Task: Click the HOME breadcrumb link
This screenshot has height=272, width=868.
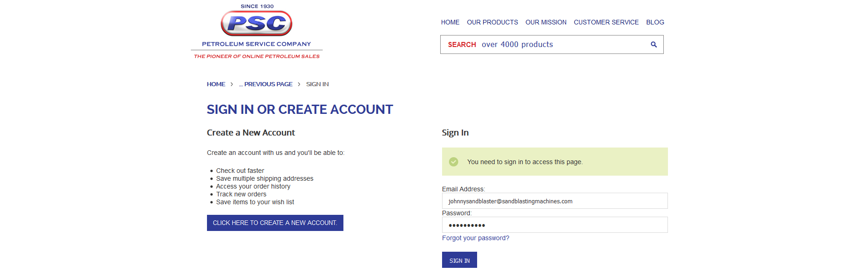Action: click(216, 84)
